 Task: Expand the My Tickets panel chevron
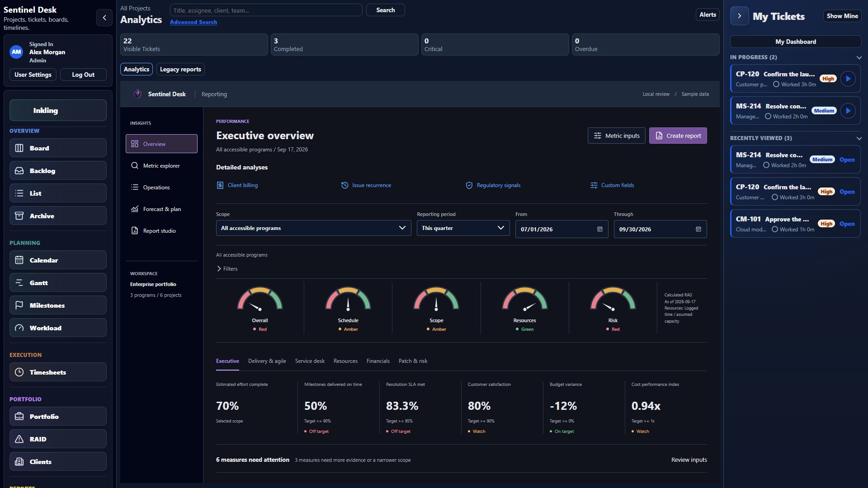point(739,16)
